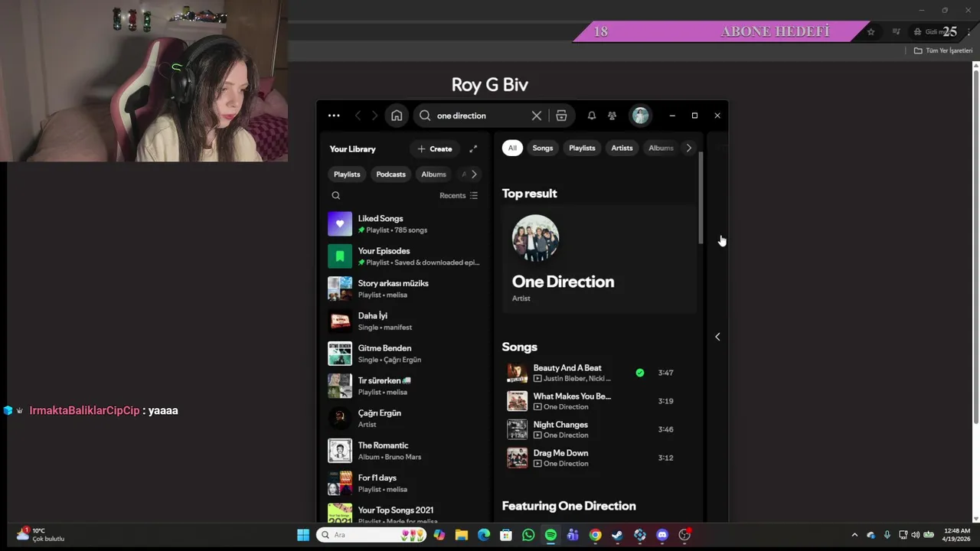Viewport: 980px width, 551px height.
Task: Open Spotify from the taskbar
Action: coord(550,535)
